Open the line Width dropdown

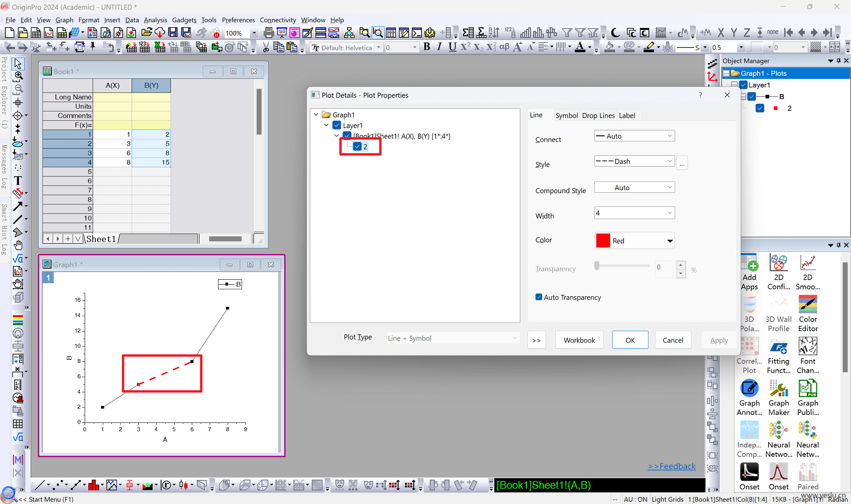pyautogui.click(x=634, y=213)
